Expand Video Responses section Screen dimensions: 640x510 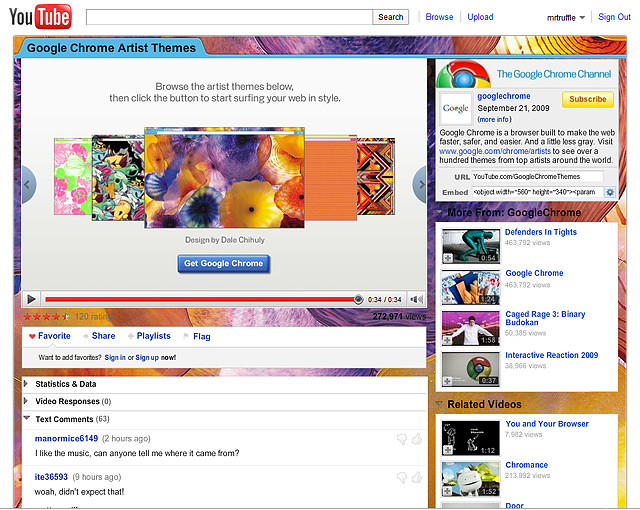click(x=26, y=401)
